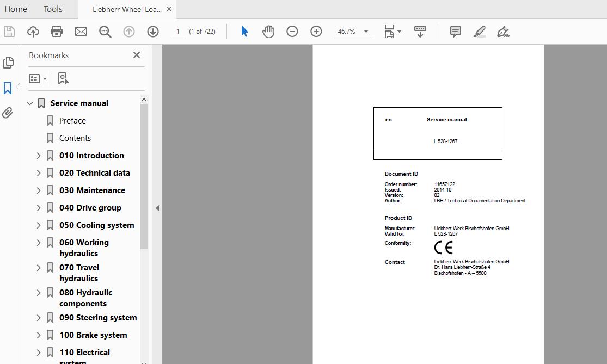Screen dimensions: 607x364
Task: Add a sticky note comment
Action: coord(456,32)
